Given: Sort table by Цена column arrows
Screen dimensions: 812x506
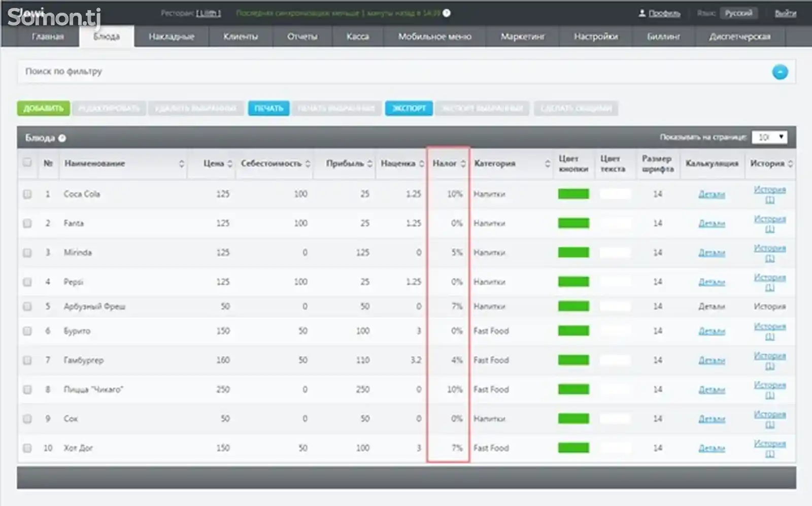Looking at the screenshot, I should point(229,163).
